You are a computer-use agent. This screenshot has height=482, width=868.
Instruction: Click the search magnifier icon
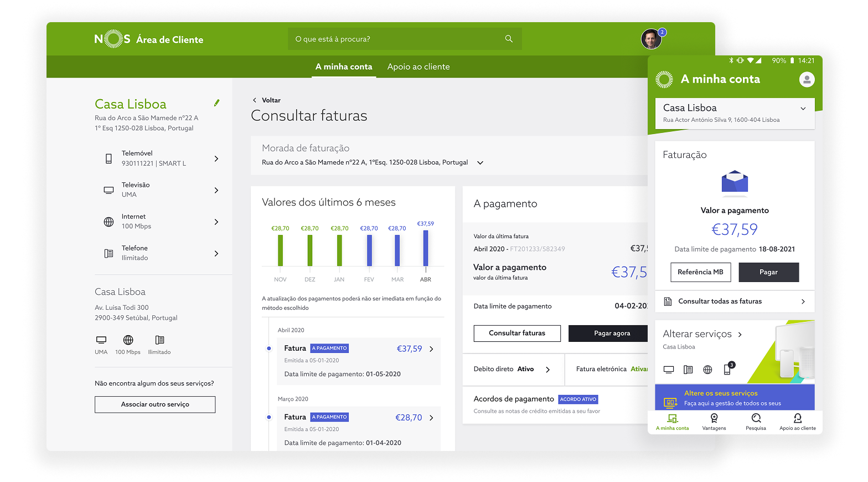point(509,39)
